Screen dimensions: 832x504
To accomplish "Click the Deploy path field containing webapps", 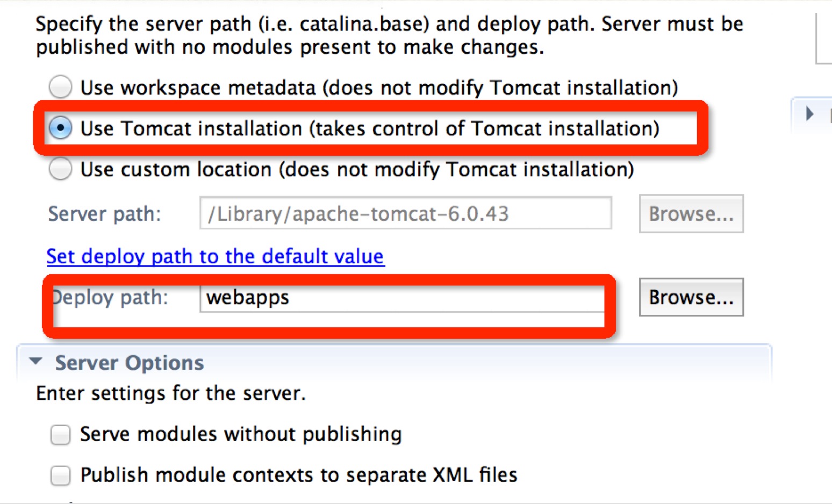I will pos(402,297).
